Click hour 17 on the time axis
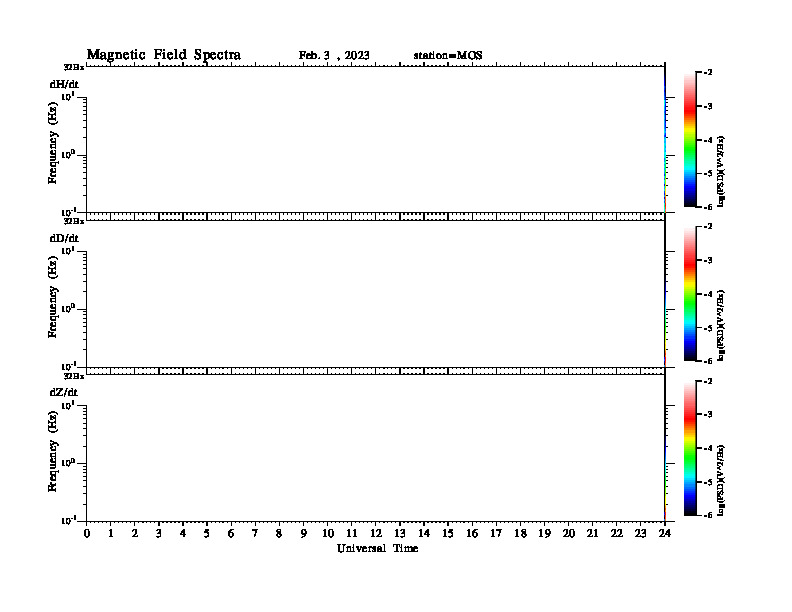Viewport: 792px width, 612px height. coord(496,534)
